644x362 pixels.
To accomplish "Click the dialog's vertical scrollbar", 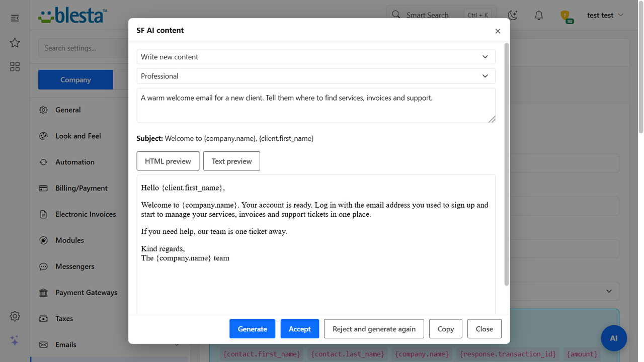I will 507,165.
